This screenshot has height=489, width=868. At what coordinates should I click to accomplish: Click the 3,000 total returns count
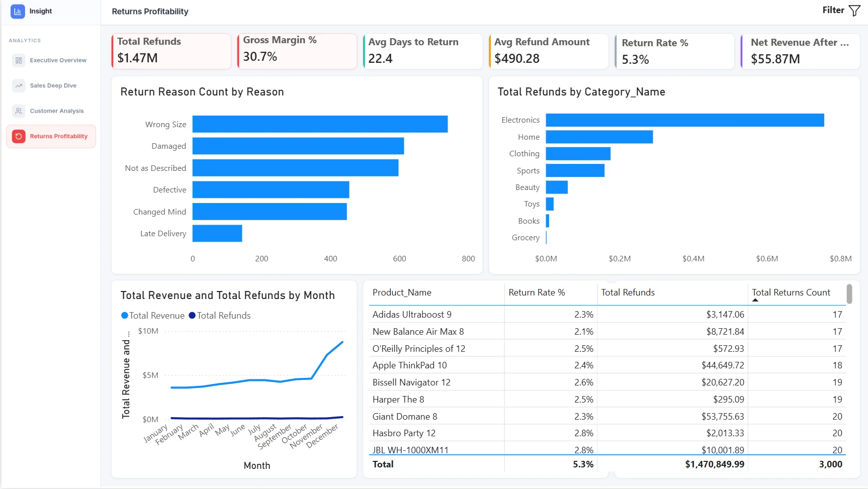point(831,464)
